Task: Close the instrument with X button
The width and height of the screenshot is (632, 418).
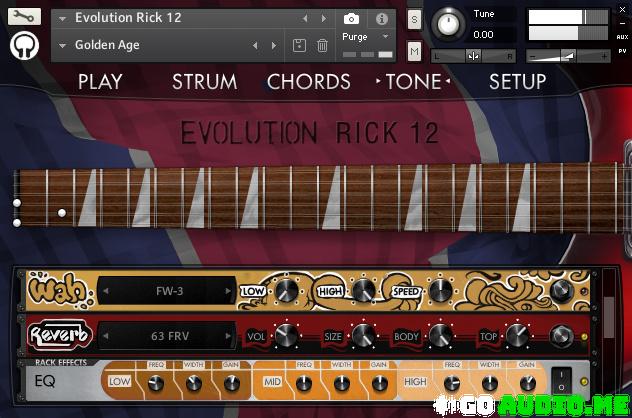Action: tap(622, 10)
